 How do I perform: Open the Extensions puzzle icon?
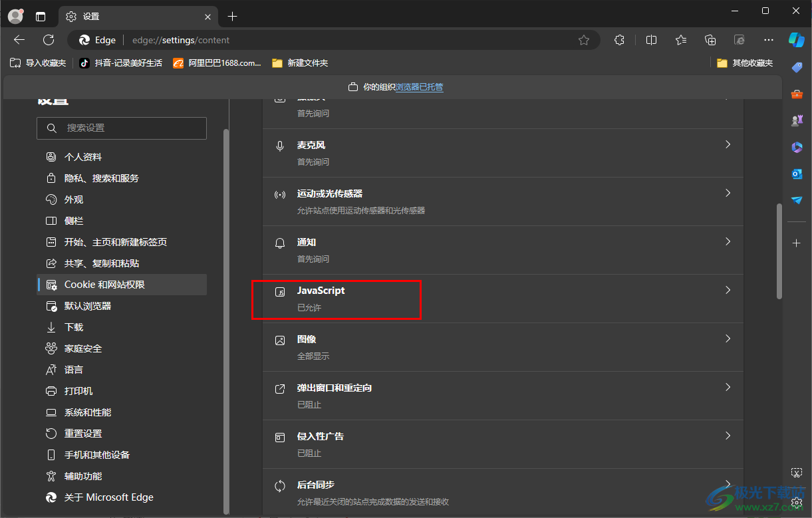[620, 40]
